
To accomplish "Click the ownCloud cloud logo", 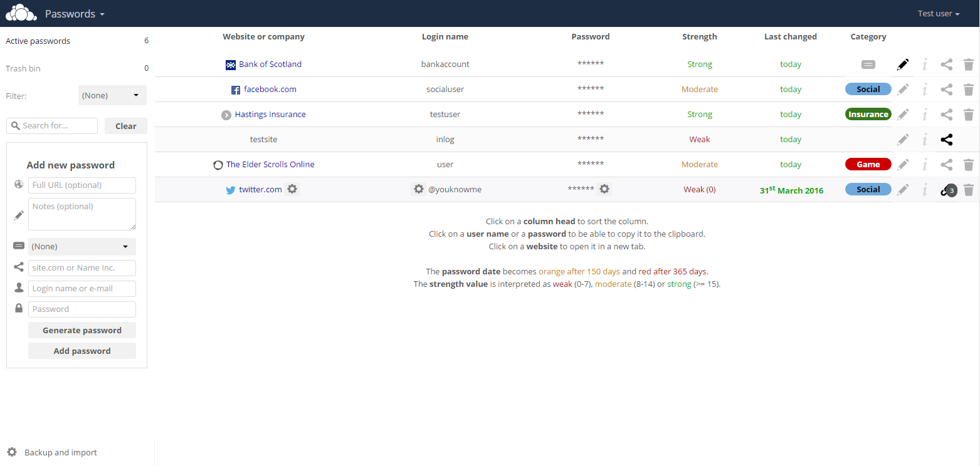I will point(21,13).
